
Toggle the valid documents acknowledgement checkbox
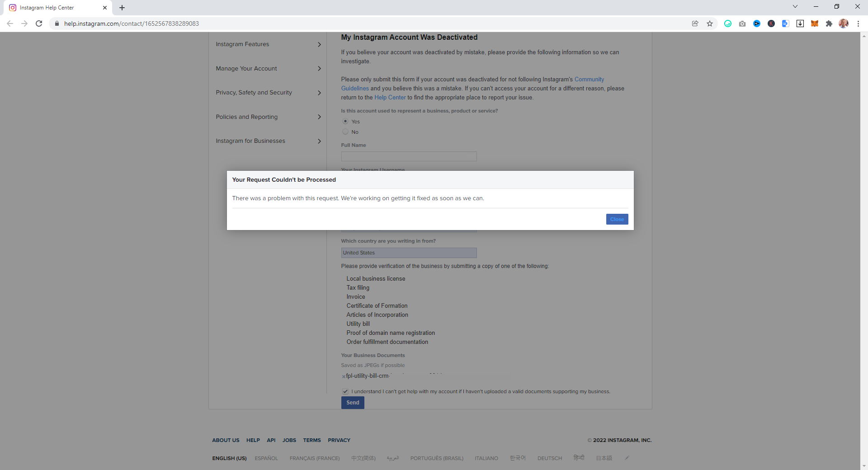point(345,391)
